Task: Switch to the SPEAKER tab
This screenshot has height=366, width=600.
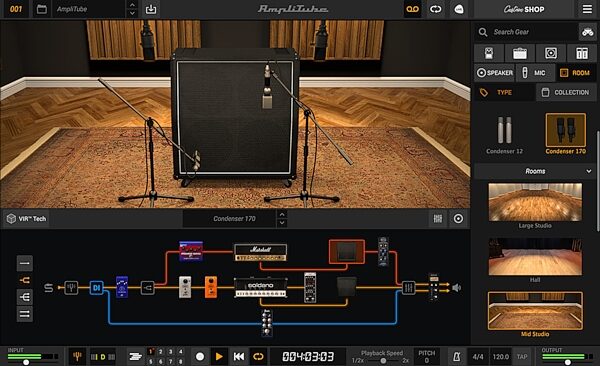Action: coord(495,73)
